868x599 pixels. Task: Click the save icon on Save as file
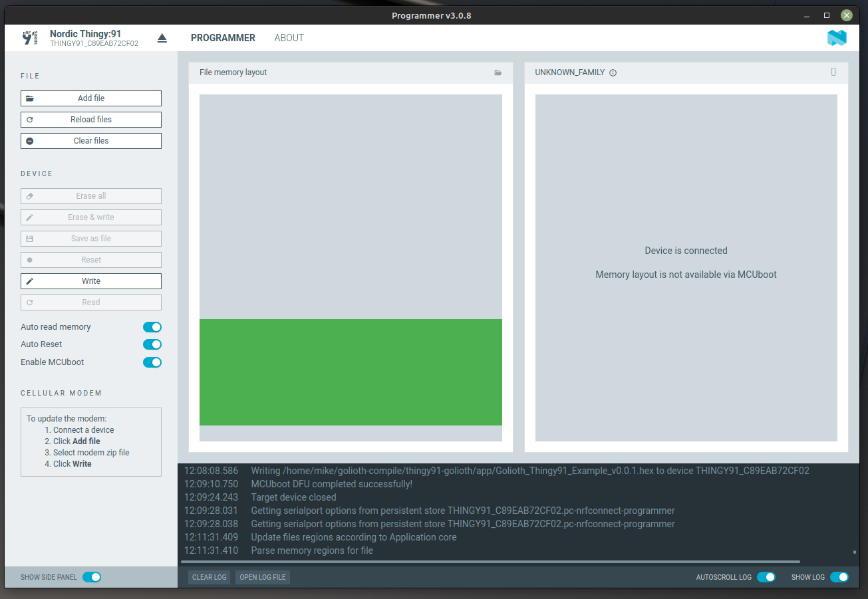click(x=28, y=238)
